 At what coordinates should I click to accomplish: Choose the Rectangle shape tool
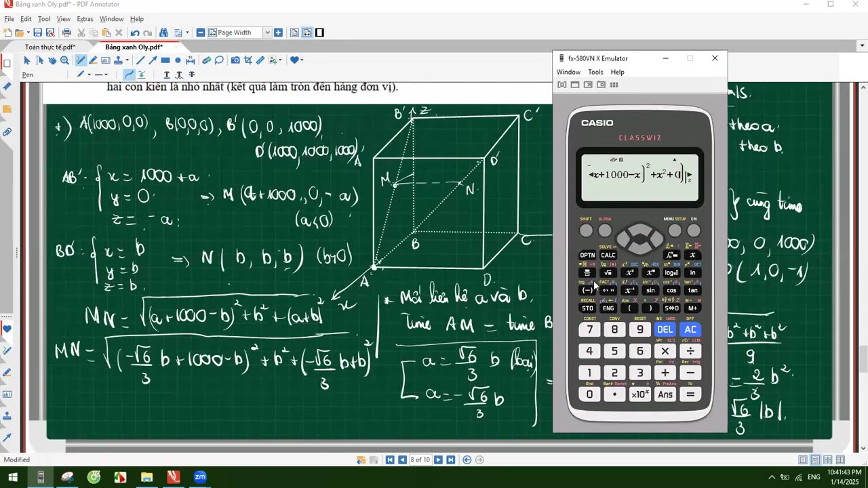click(x=165, y=60)
